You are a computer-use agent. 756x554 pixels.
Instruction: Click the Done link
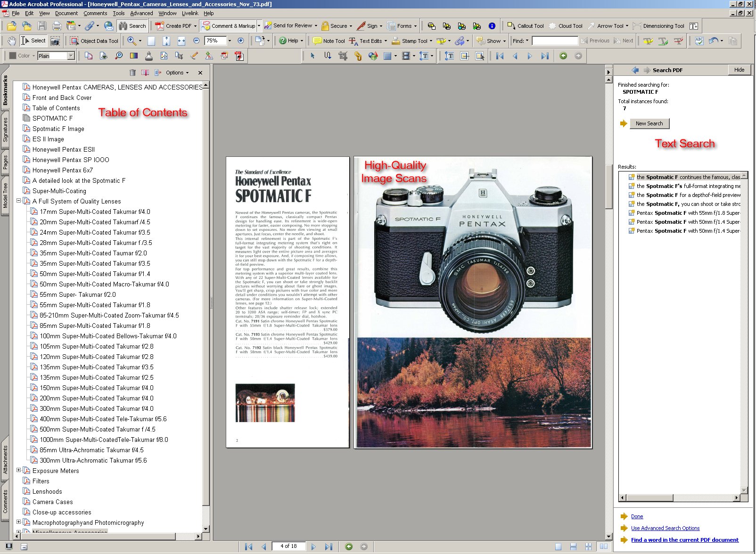tap(637, 516)
